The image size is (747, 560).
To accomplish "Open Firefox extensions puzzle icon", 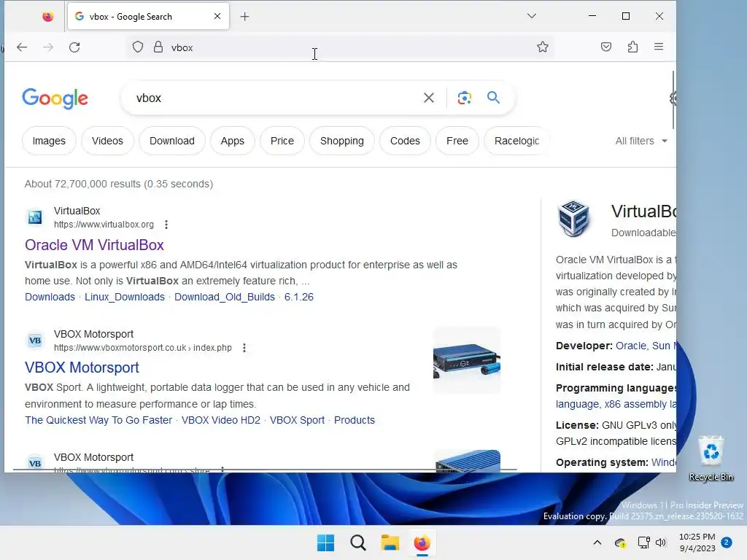I will pyautogui.click(x=632, y=47).
